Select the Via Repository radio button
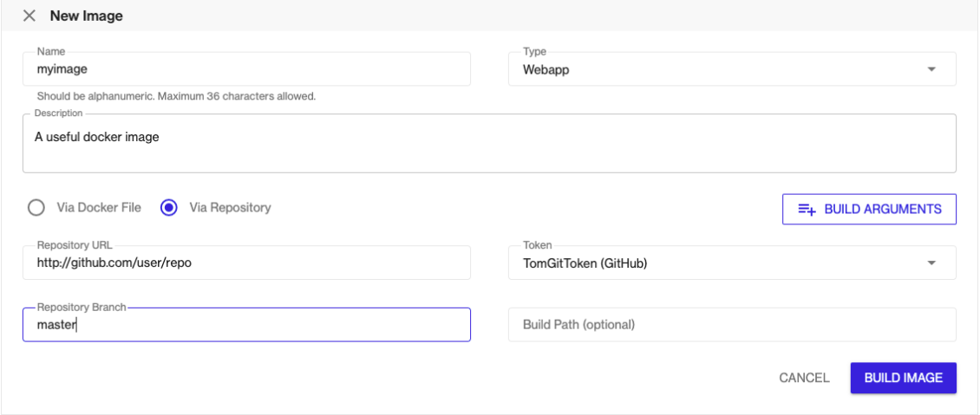The image size is (980, 415). coord(169,208)
